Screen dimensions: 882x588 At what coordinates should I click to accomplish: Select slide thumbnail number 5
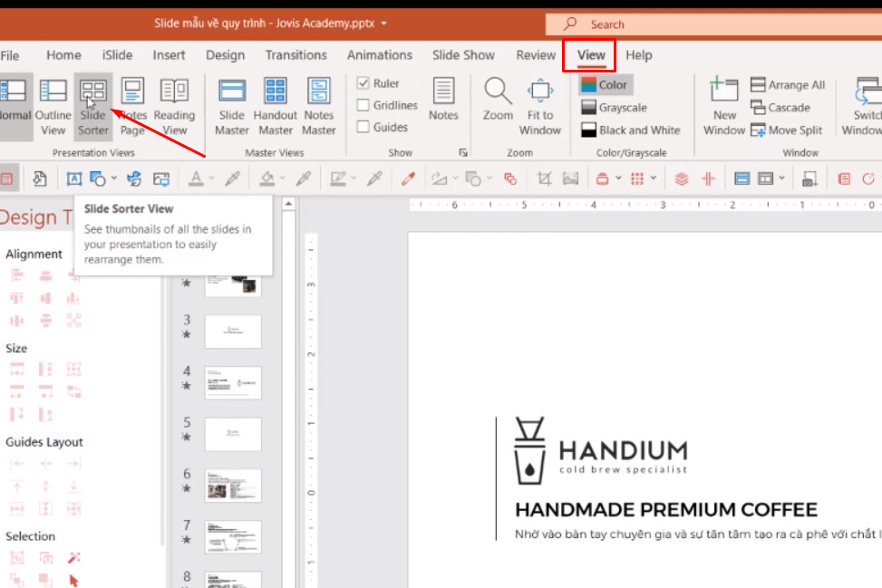click(x=233, y=434)
